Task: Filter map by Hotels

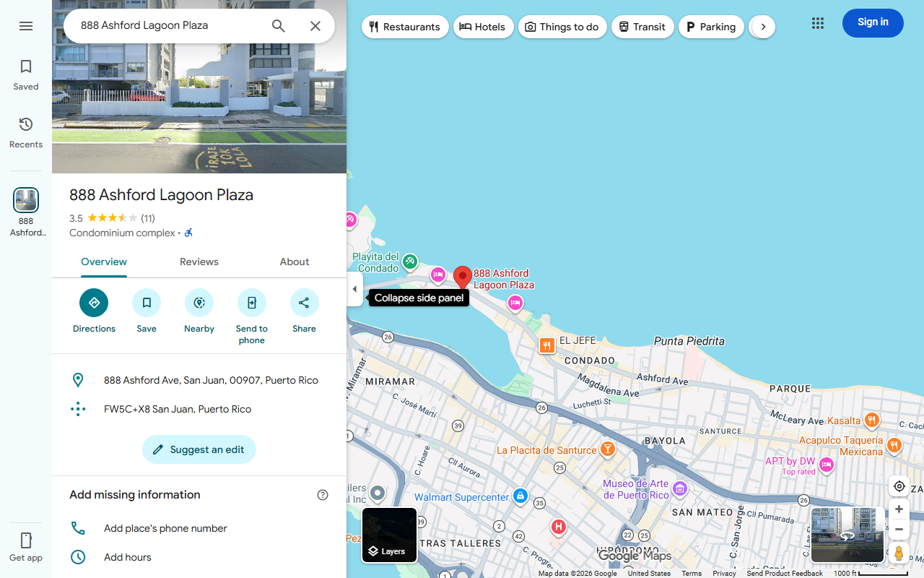Action: point(484,27)
